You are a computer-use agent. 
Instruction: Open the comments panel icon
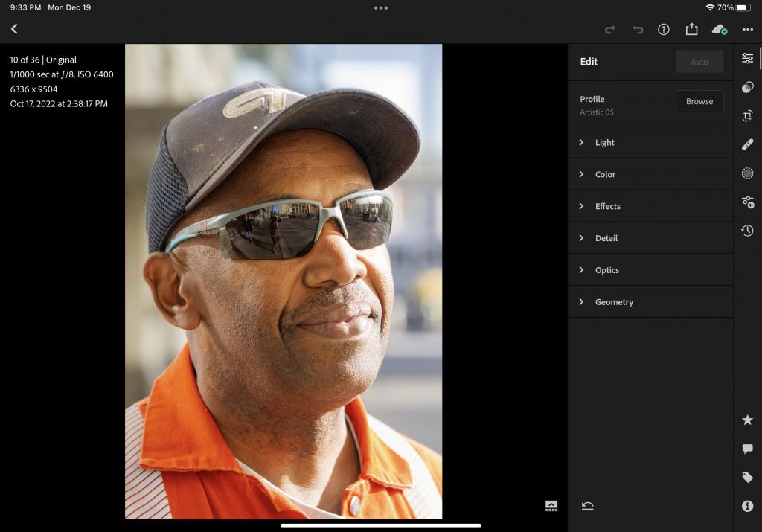747,449
